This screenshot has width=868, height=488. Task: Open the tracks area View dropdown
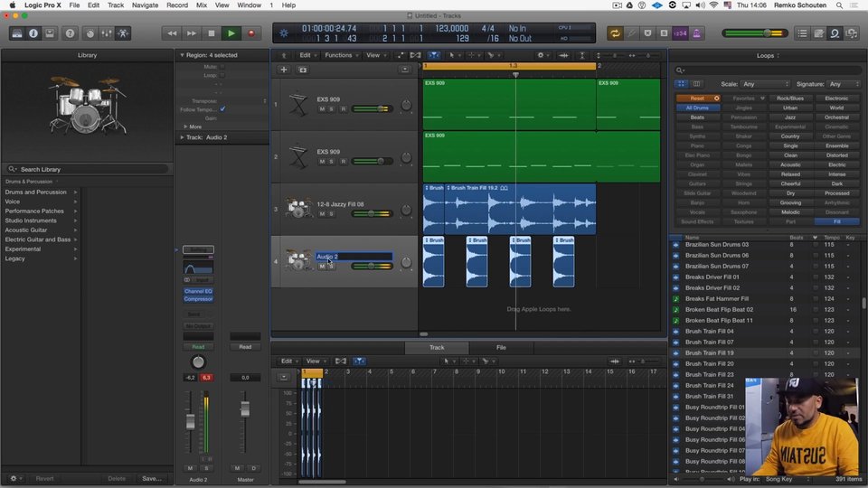(376, 55)
